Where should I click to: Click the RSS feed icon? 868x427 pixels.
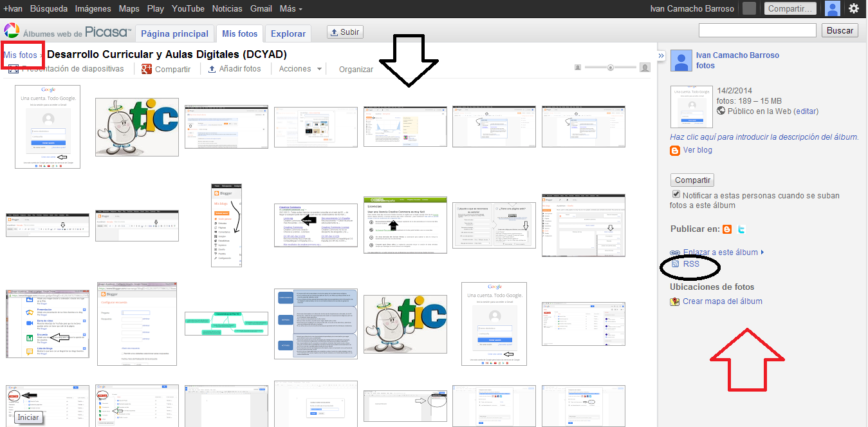coord(675,264)
